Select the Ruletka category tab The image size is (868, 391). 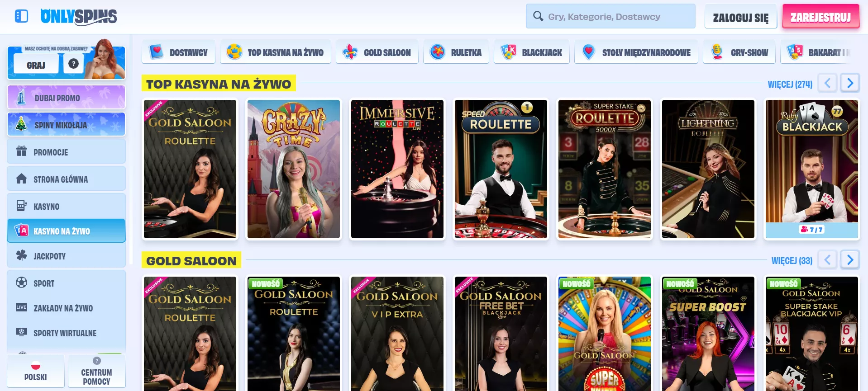coord(456,52)
